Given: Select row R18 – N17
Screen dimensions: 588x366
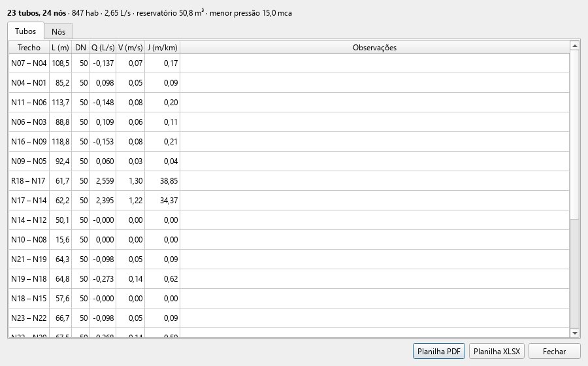Looking at the screenshot, I should 289,181.
